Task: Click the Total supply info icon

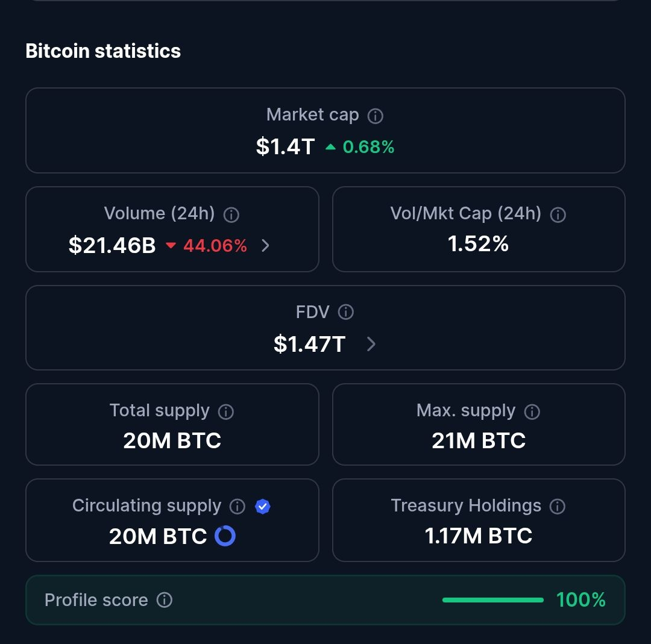Action: click(x=226, y=411)
